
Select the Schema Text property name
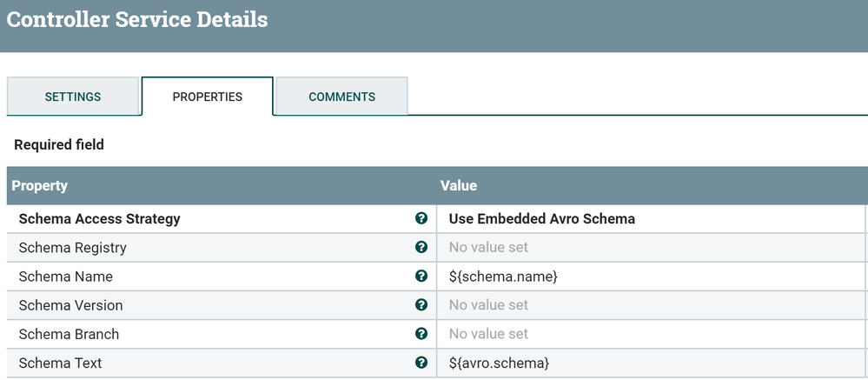click(x=60, y=363)
